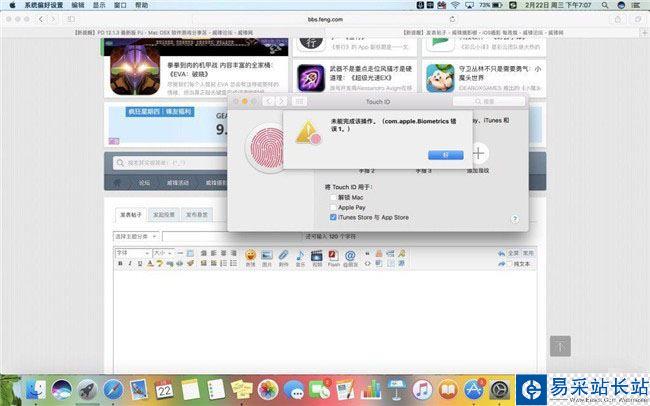Open Calendar in the Dock

point(164,391)
